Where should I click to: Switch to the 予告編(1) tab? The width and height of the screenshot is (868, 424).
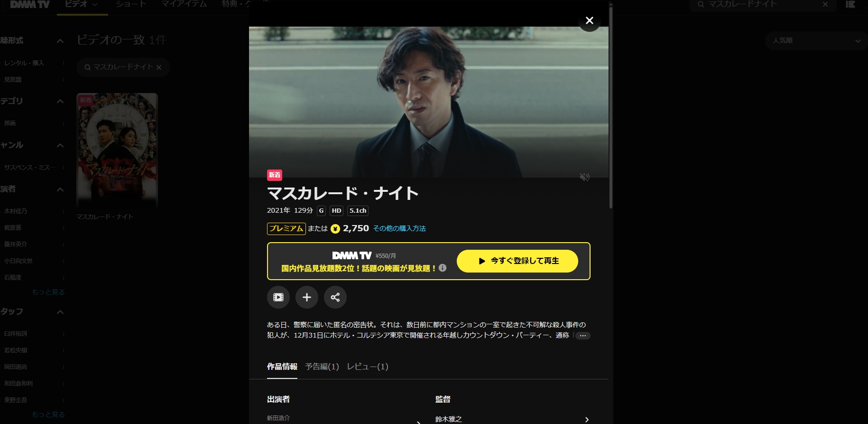[322, 367]
